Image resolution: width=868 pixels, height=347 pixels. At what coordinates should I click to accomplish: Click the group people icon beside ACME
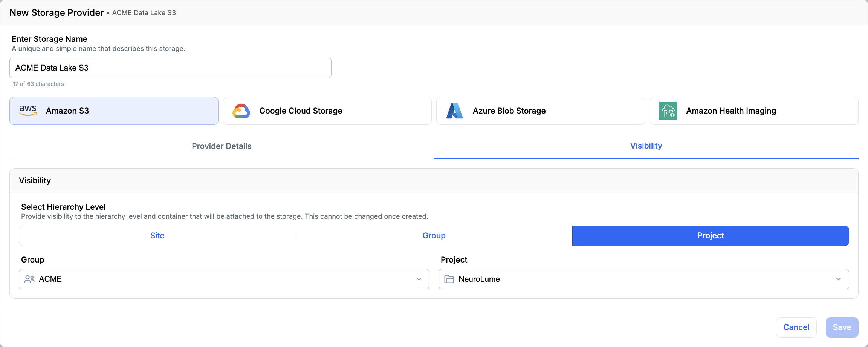point(29,279)
